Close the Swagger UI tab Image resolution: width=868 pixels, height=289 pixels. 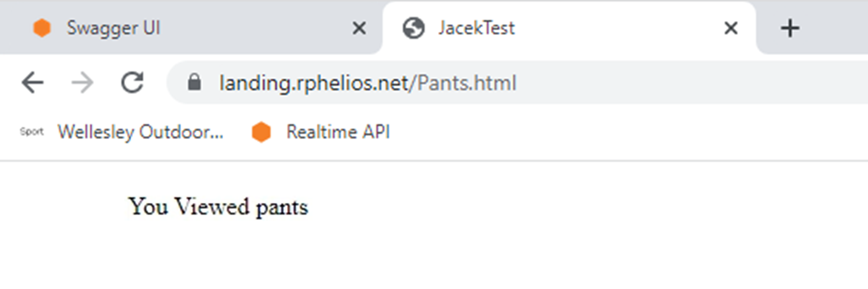point(359,28)
